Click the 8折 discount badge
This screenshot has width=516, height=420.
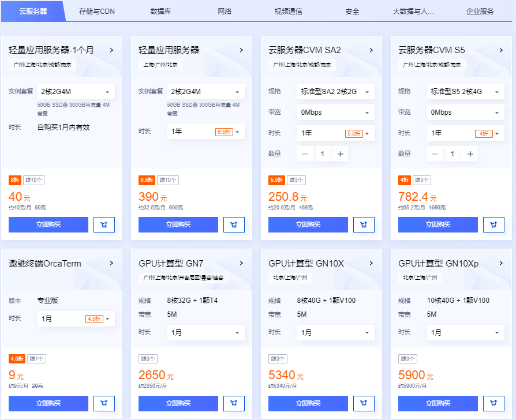(x=15, y=180)
